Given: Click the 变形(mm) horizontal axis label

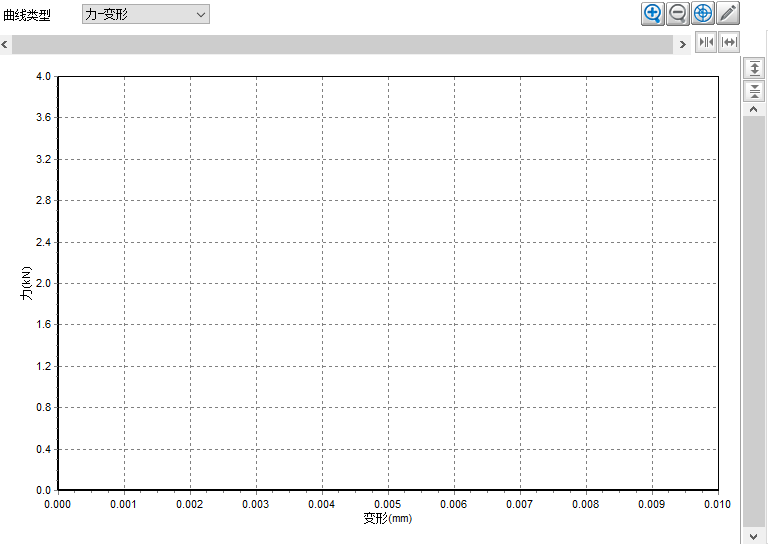Looking at the screenshot, I should (388, 518).
